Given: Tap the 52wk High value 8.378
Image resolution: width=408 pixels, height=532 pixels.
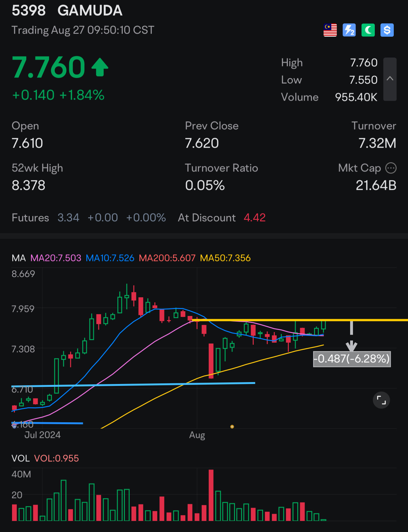Looking at the screenshot, I should tap(28, 185).
